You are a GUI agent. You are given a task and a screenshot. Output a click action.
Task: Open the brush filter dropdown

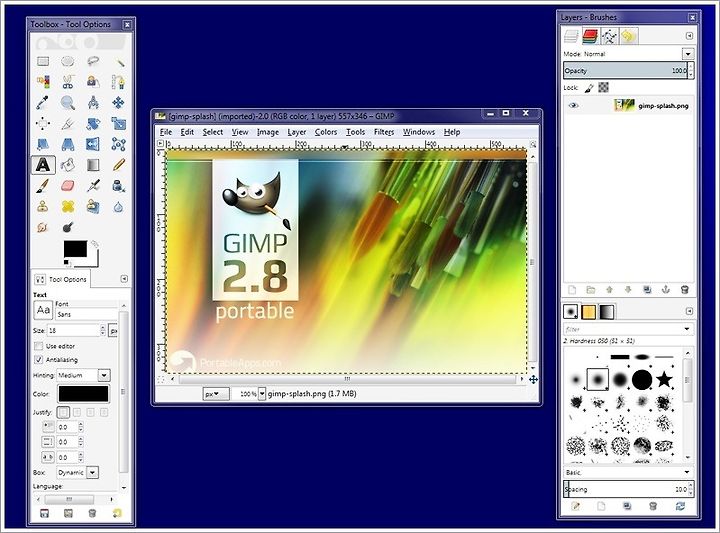[x=687, y=329]
